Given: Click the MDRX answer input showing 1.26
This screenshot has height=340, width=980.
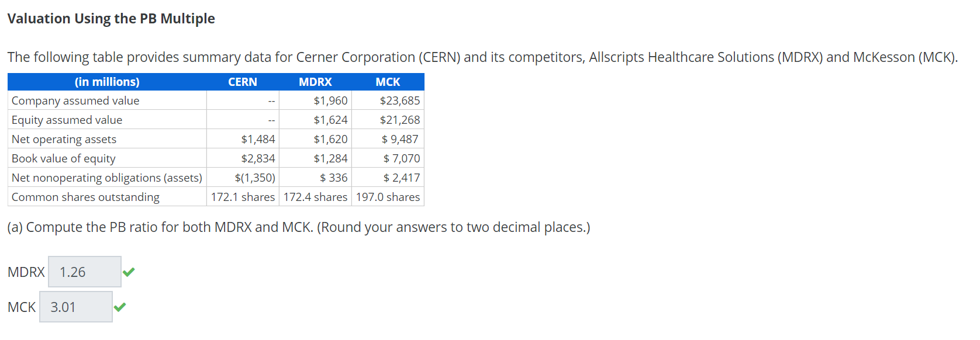Looking at the screenshot, I should (x=84, y=271).
